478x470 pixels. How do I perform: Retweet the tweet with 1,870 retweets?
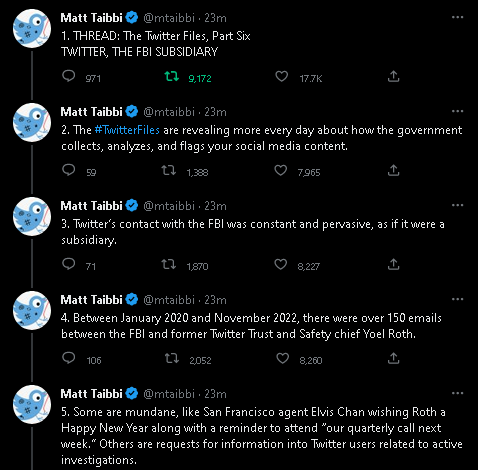(169, 265)
